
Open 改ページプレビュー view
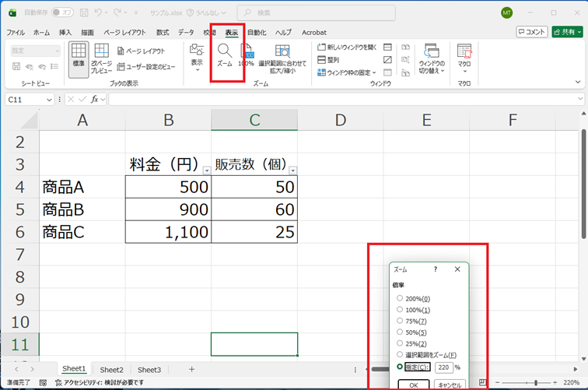click(101, 56)
